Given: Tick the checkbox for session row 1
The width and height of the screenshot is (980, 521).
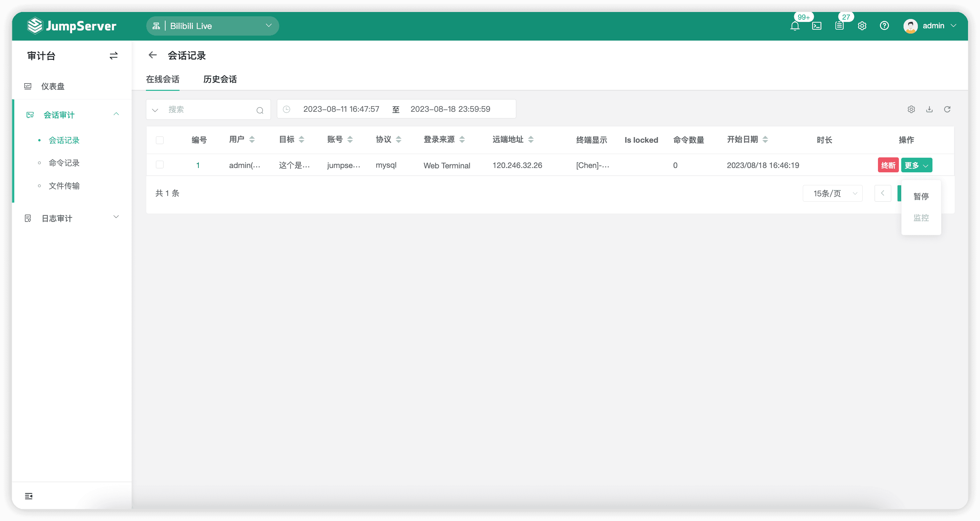Looking at the screenshot, I should (160, 165).
